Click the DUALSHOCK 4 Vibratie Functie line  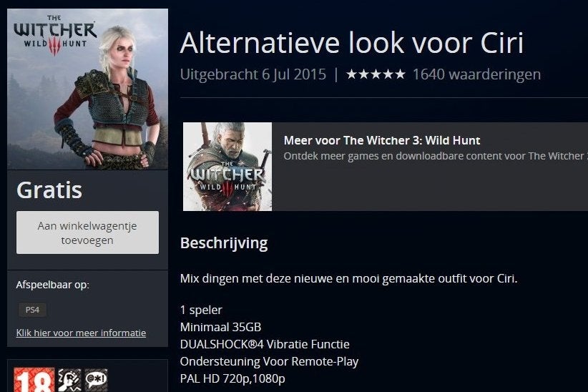265,344
